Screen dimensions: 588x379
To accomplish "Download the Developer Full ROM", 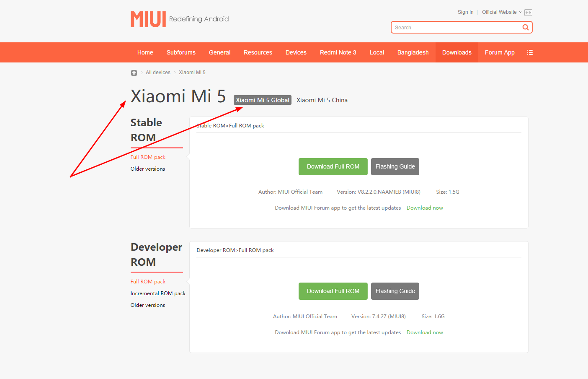I will click(333, 291).
